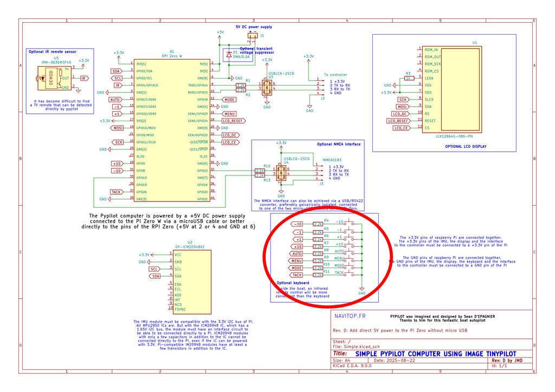Select the -10 push-button switch in keyboard
Viewport: 555px width, 392px height.
(352, 224)
